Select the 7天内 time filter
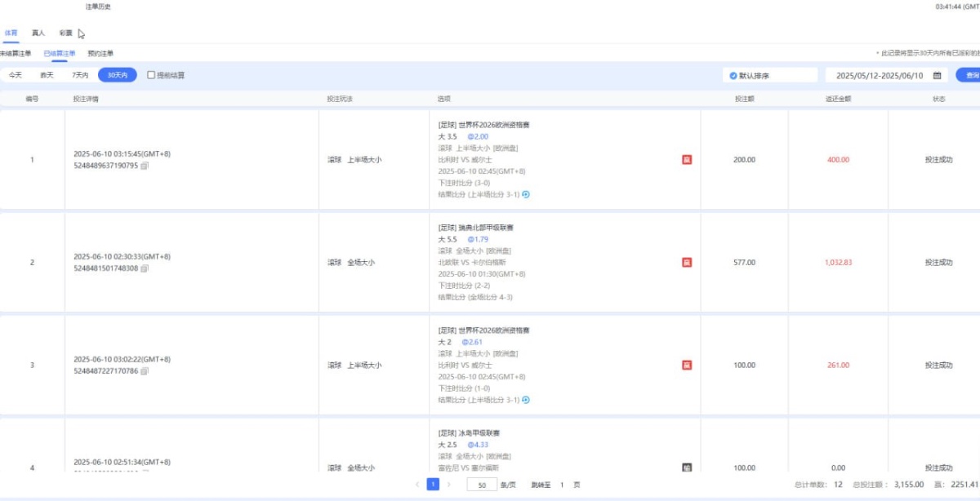Viewport: 980px width, 501px height. pos(79,75)
